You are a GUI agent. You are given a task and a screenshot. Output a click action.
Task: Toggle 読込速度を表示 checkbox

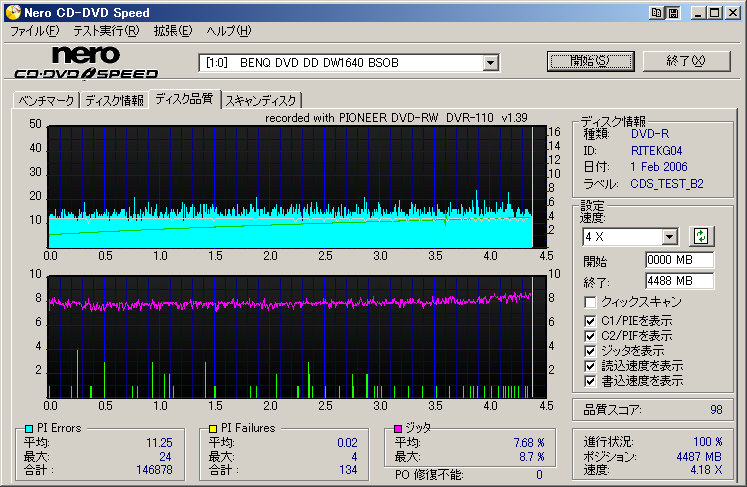(x=590, y=366)
